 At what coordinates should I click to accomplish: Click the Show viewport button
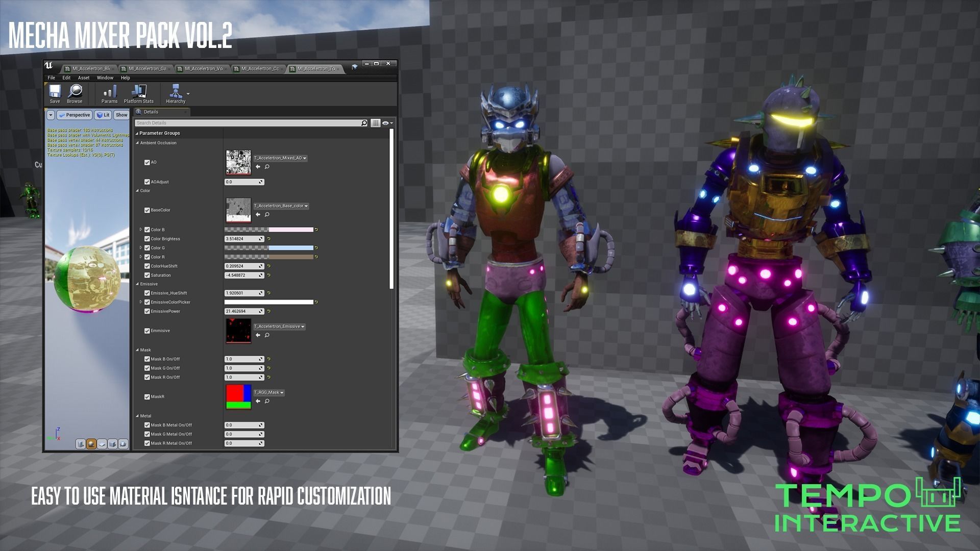(x=121, y=115)
